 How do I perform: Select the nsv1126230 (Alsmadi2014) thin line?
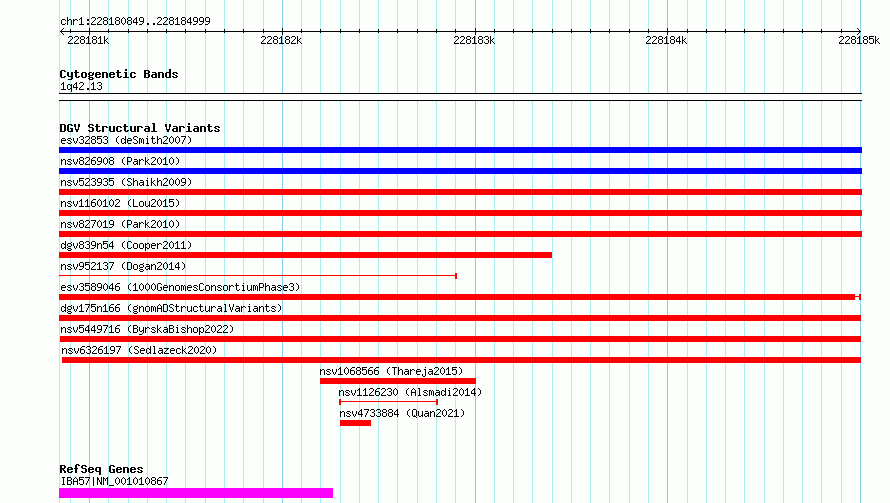point(389,402)
